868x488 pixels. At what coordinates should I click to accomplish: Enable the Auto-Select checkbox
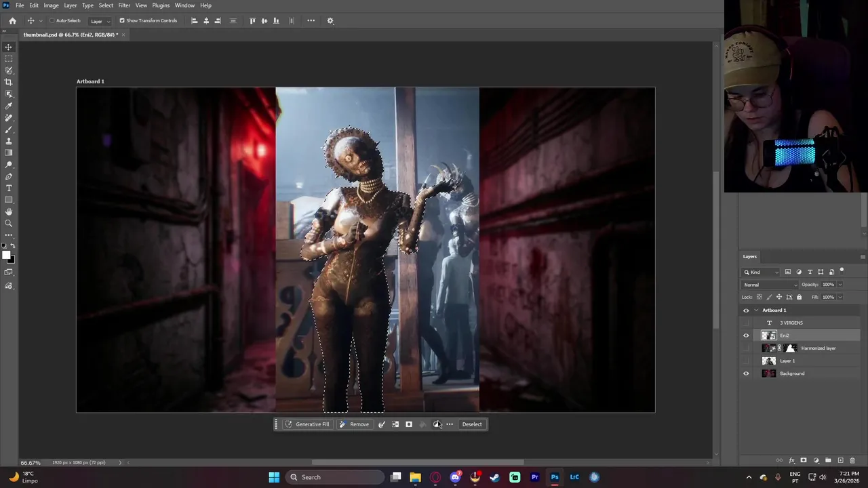(x=52, y=20)
